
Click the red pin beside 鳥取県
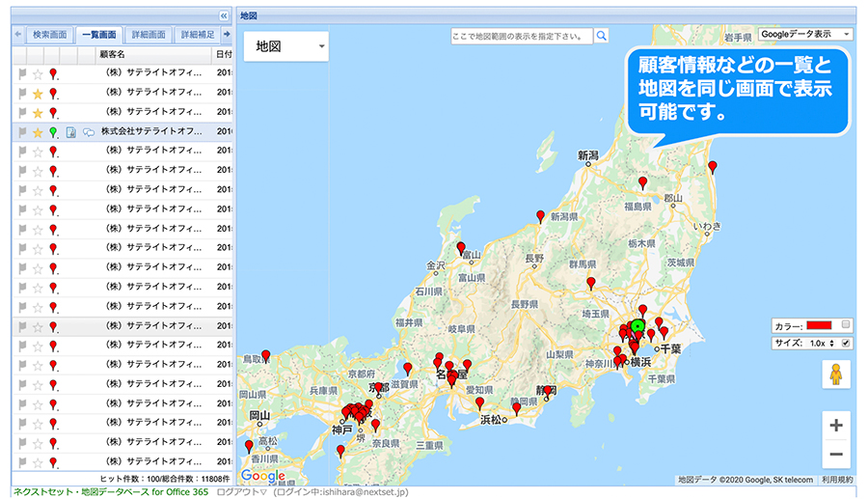click(266, 355)
